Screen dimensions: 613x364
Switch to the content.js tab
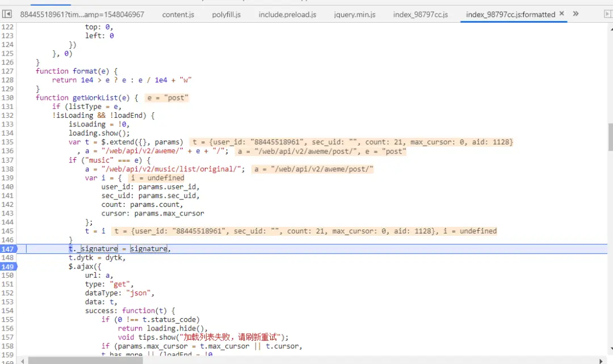pyautogui.click(x=178, y=15)
